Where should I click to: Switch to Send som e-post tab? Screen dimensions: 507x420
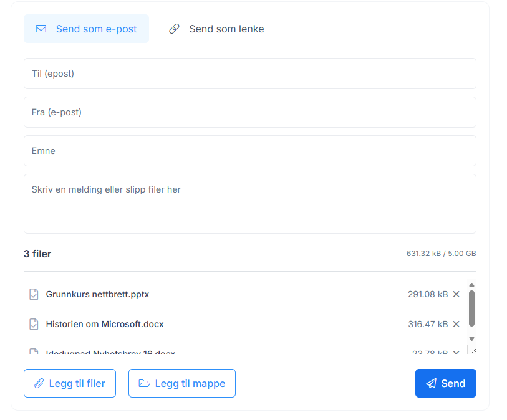(x=86, y=29)
